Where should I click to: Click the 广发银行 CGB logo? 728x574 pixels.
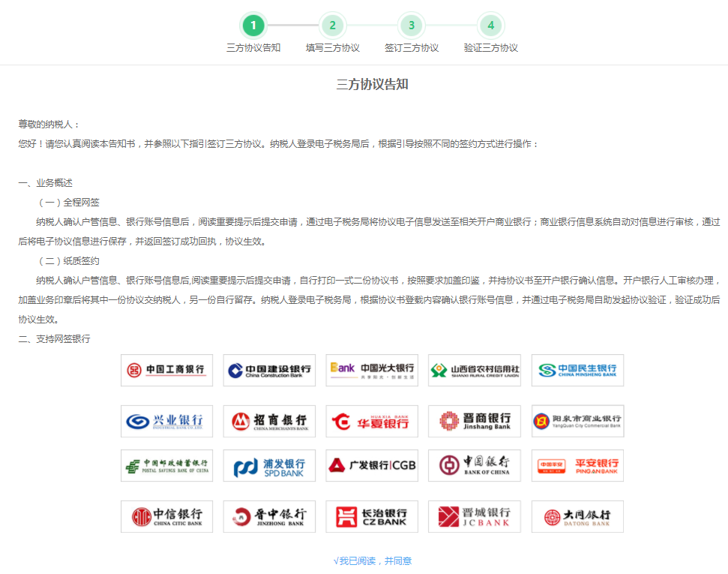coord(372,465)
